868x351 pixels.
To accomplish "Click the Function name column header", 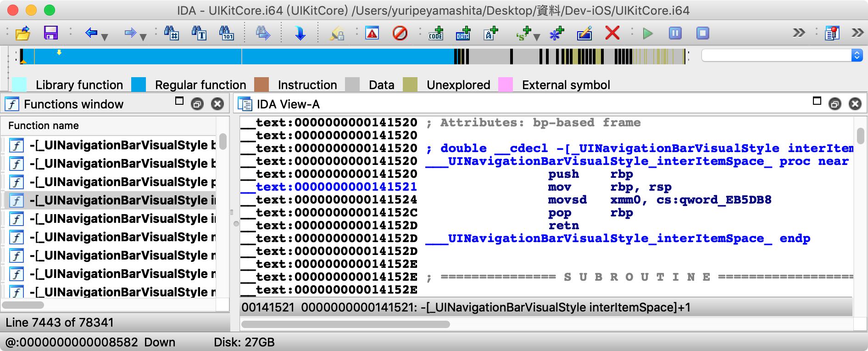I will 44,125.
